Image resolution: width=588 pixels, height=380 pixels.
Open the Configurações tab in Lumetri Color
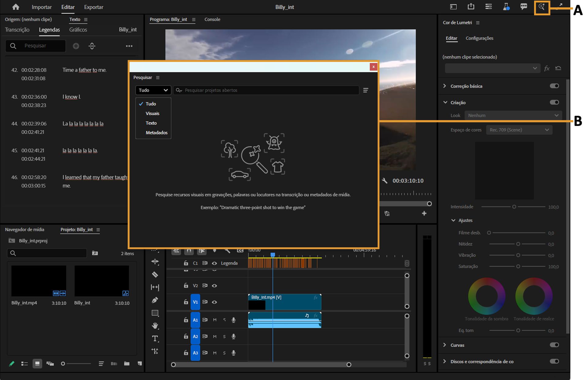click(480, 38)
